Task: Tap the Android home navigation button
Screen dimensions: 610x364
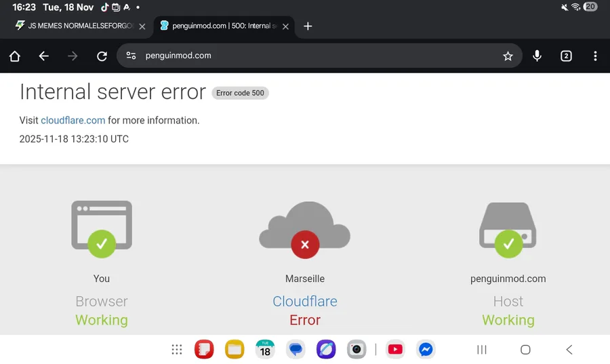Action: coord(525,350)
